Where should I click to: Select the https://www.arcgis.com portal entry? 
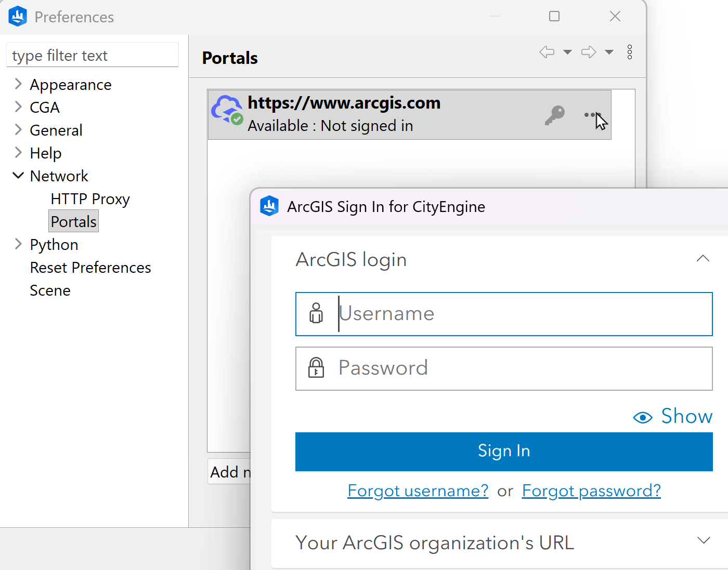coord(410,115)
